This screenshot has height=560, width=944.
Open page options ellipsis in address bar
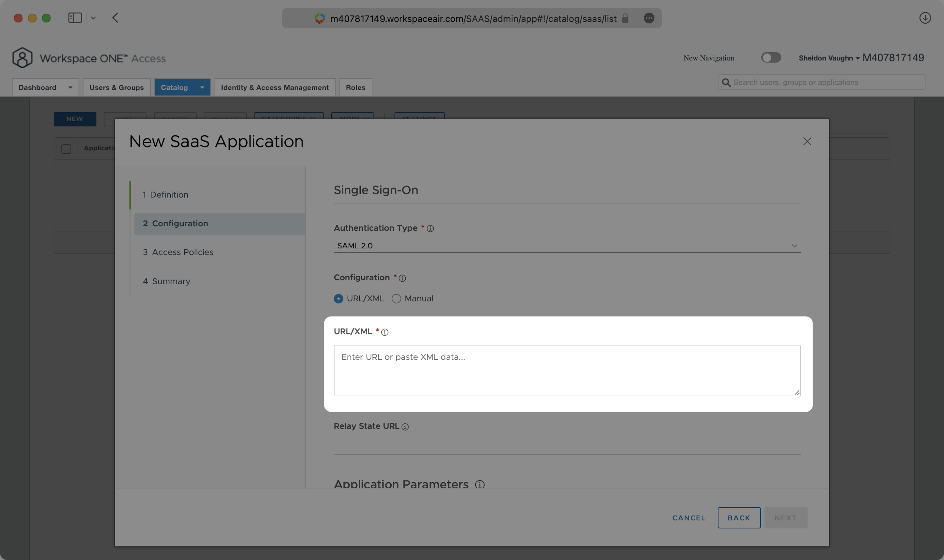pyautogui.click(x=649, y=18)
